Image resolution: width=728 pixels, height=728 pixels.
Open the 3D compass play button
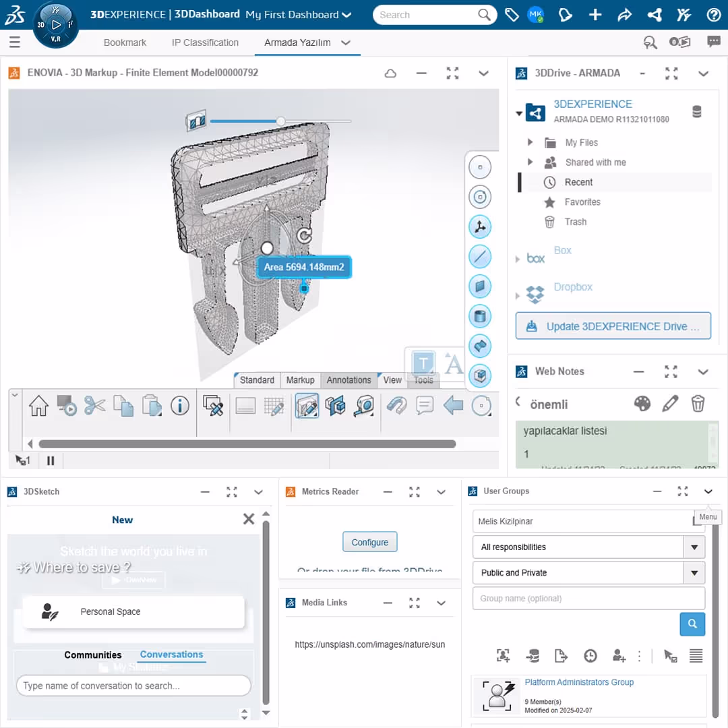56,25
